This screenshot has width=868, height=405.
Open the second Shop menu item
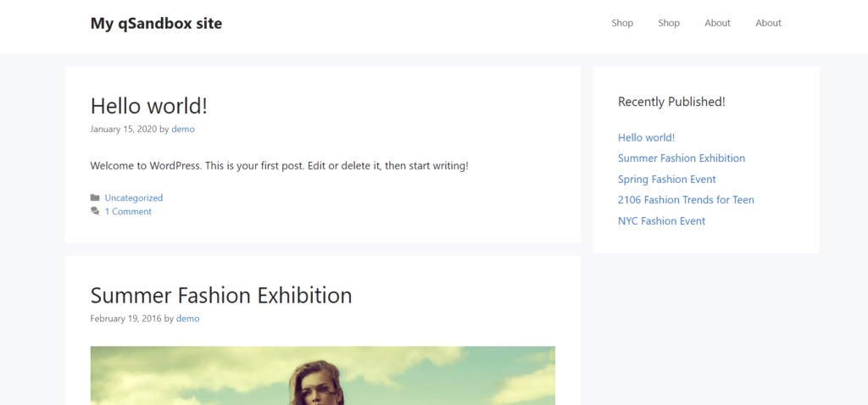click(669, 23)
